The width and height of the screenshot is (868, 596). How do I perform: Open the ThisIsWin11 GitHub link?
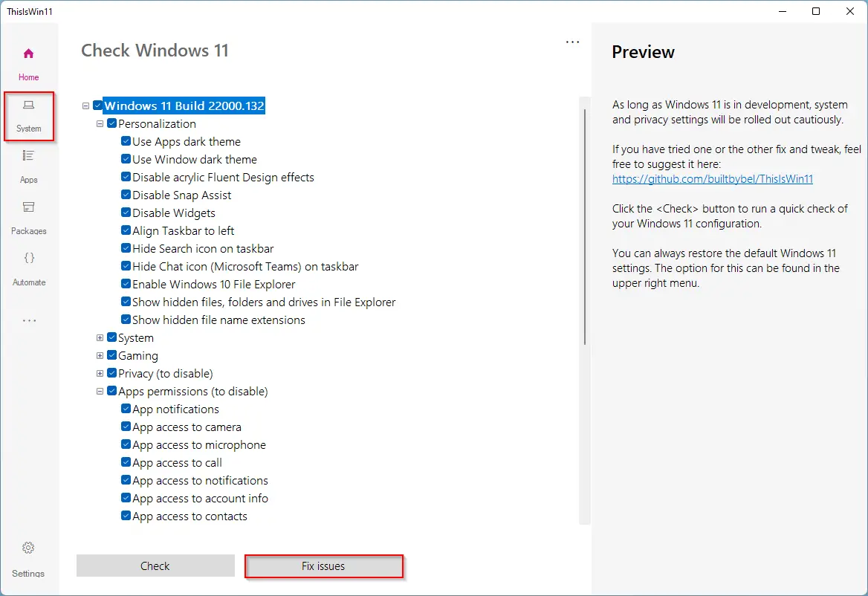coord(713,179)
